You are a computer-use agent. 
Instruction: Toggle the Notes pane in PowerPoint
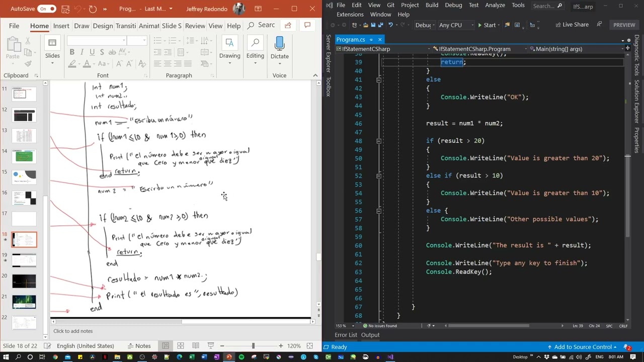[x=139, y=346]
